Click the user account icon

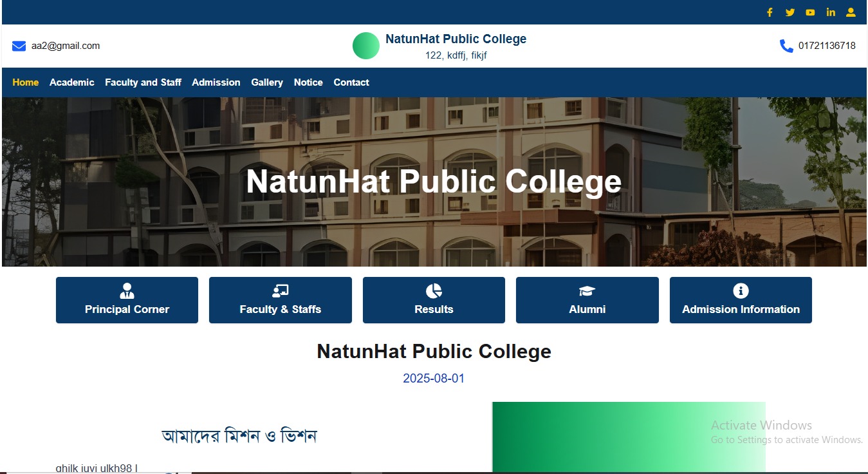851,12
